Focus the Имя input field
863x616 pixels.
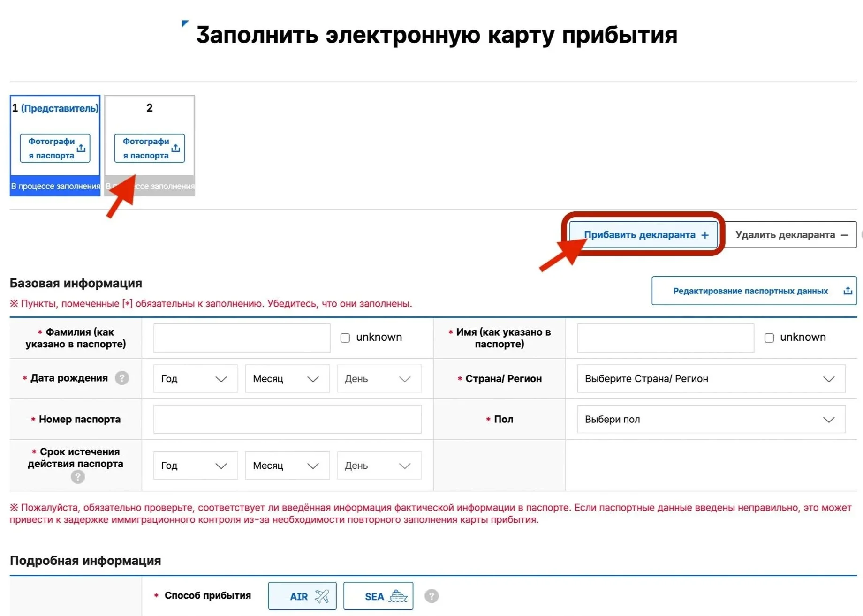pos(666,338)
